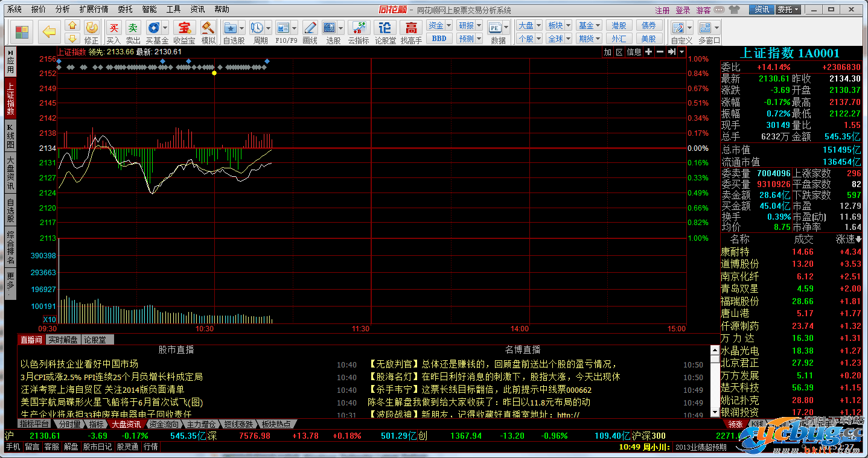Click the 卖出 sell icon
Screen dimensions: 868x458
click(x=133, y=27)
